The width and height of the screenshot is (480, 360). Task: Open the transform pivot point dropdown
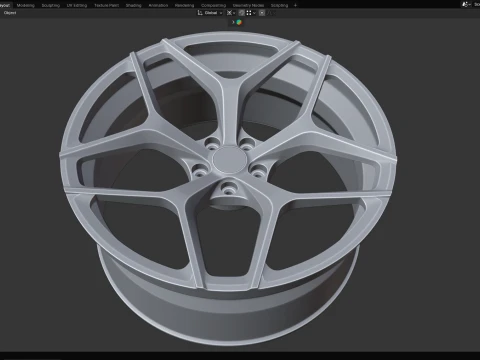pos(231,13)
